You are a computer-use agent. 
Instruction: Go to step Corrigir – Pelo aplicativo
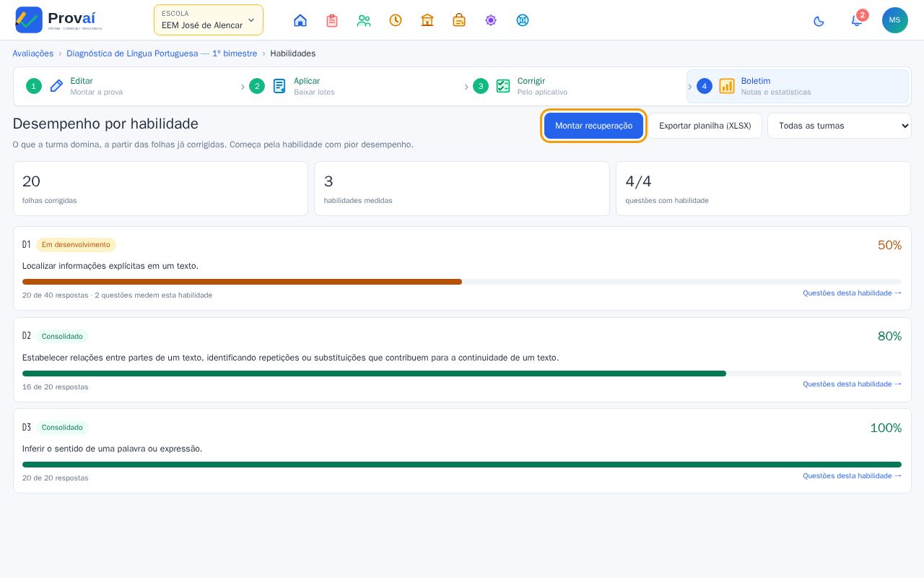coord(574,87)
